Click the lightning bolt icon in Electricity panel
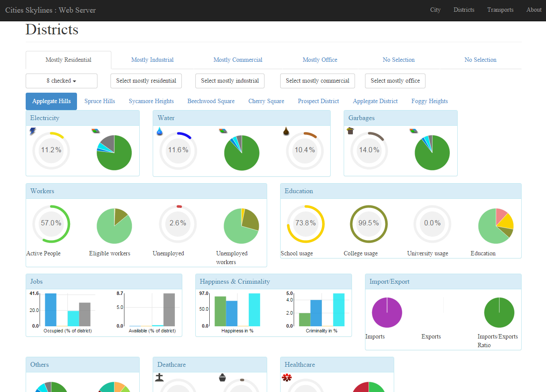Image resolution: width=546 pixels, height=392 pixels. (33, 131)
